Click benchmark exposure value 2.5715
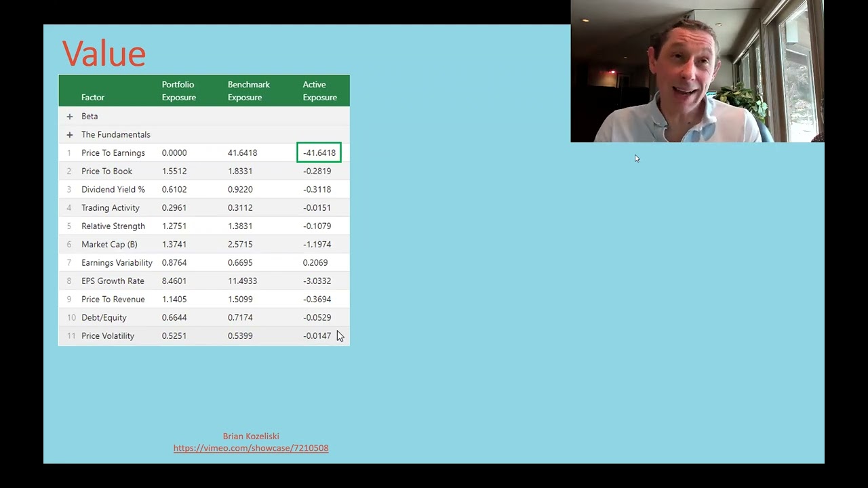Screen dimensions: 868x488 [240, 245]
